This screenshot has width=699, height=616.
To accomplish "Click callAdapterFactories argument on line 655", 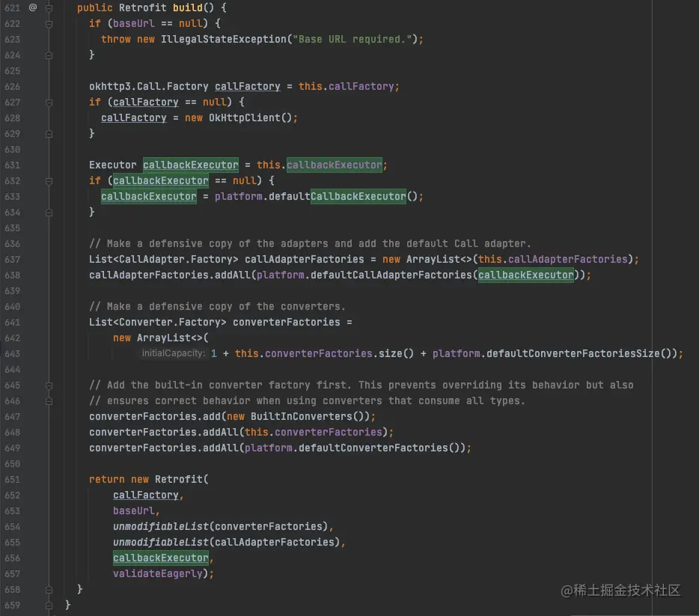I will pyautogui.click(x=275, y=542).
